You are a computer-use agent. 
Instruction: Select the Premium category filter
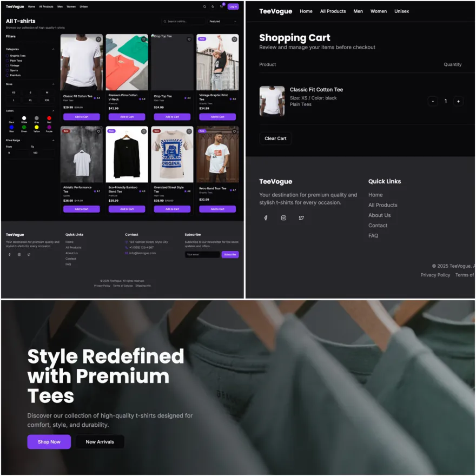point(7,75)
